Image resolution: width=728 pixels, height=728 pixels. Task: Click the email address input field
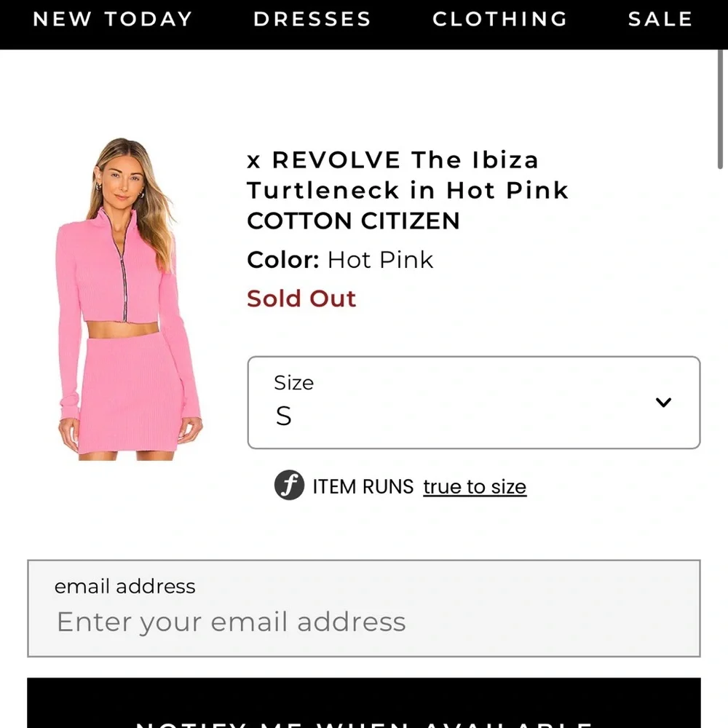364,622
